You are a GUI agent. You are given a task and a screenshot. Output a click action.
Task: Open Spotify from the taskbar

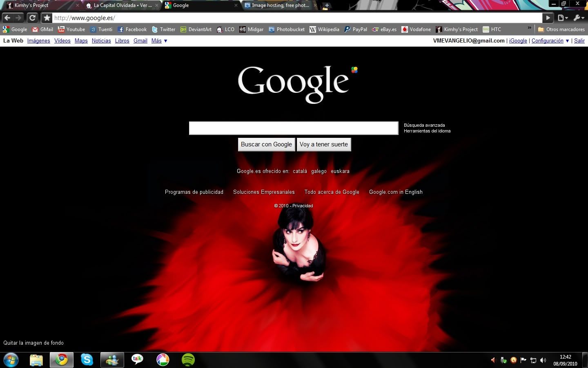coord(188,360)
